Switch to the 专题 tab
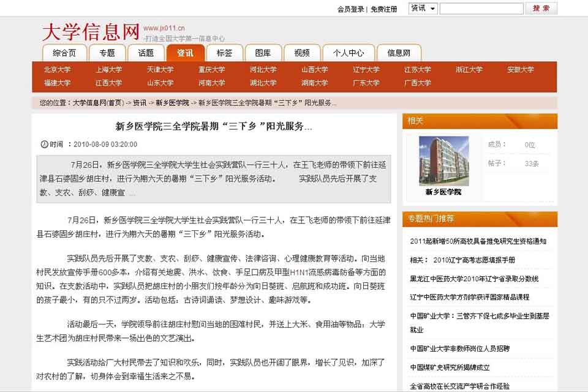588x392 pixels. [x=107, y=53]
